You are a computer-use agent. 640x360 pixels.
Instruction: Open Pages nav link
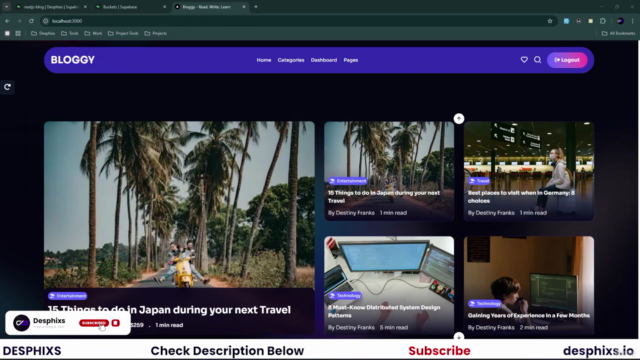(351, 60)
